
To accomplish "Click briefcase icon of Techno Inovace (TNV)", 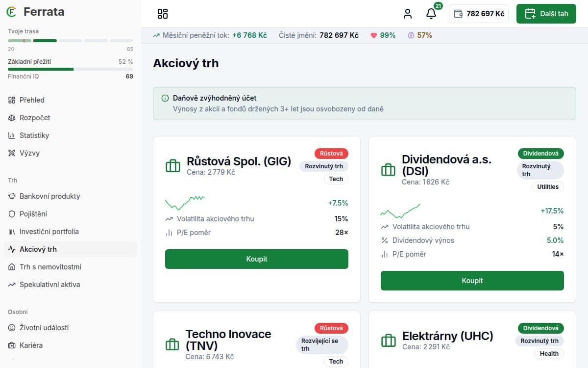I will (x=172, y=344).
